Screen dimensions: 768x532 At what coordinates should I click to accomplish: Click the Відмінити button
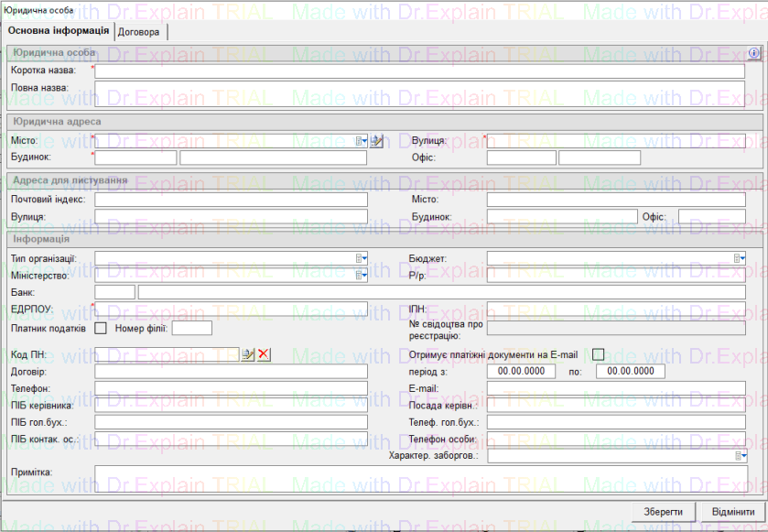[732, 512]
